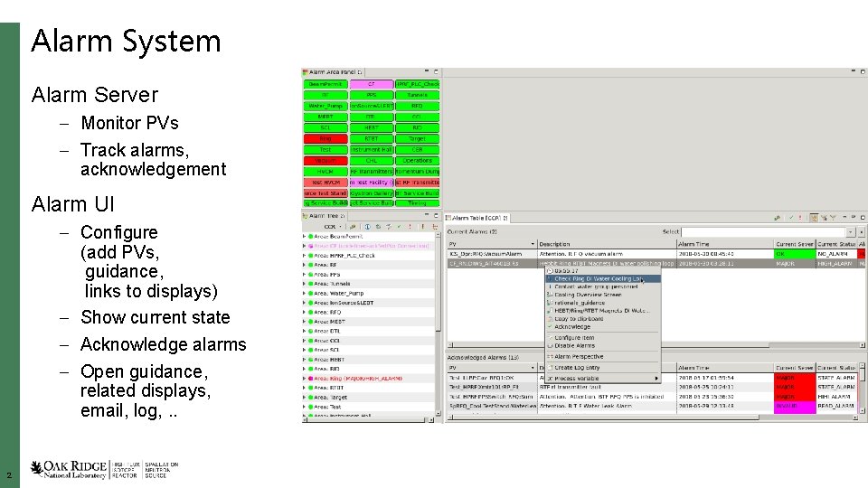Click the debug wrench icon in Alarm Tree toolbar
The width and height of the screenshot is (868, 488).
(x=353, y=227)
